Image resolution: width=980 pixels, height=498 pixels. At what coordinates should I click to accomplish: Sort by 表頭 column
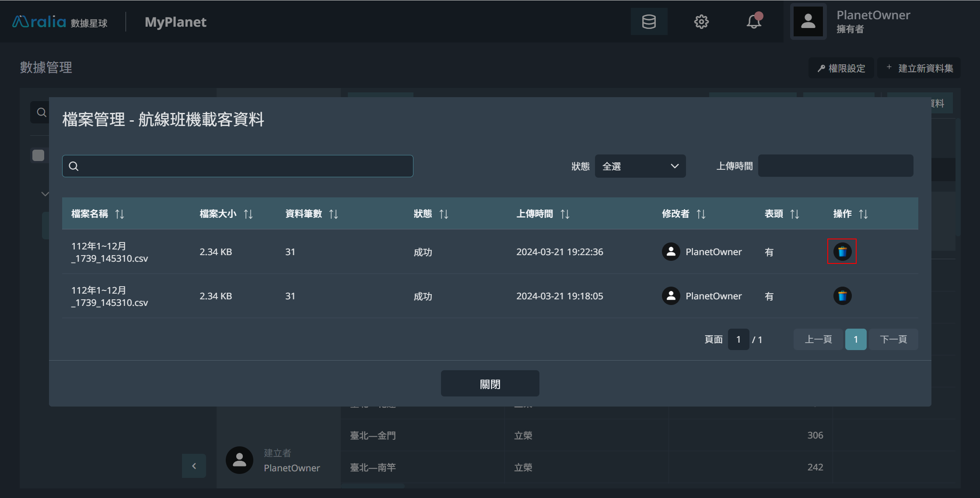[x=795, y=214]
